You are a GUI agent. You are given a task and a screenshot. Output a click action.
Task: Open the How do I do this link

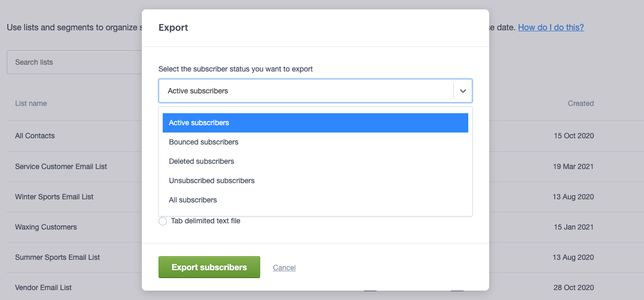point(551,27)
